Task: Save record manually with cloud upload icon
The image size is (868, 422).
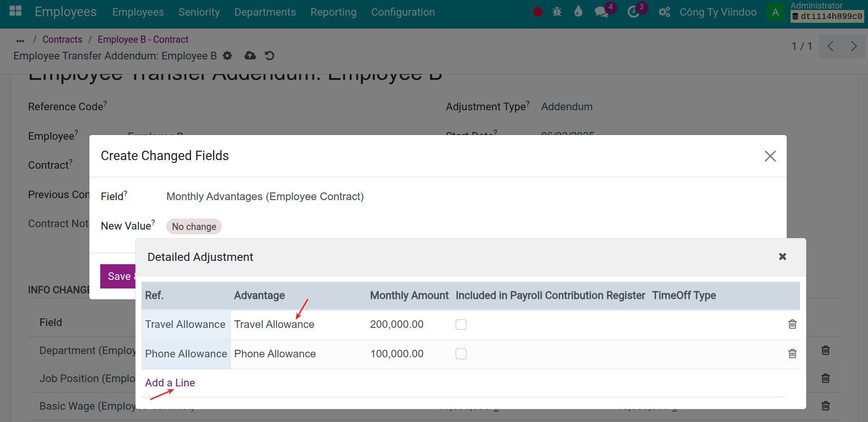Action: tap(250, 56)
